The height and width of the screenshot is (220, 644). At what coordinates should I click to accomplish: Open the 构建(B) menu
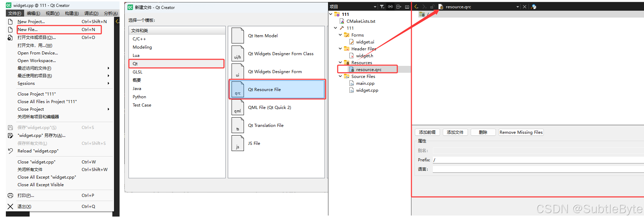point(72,13)
